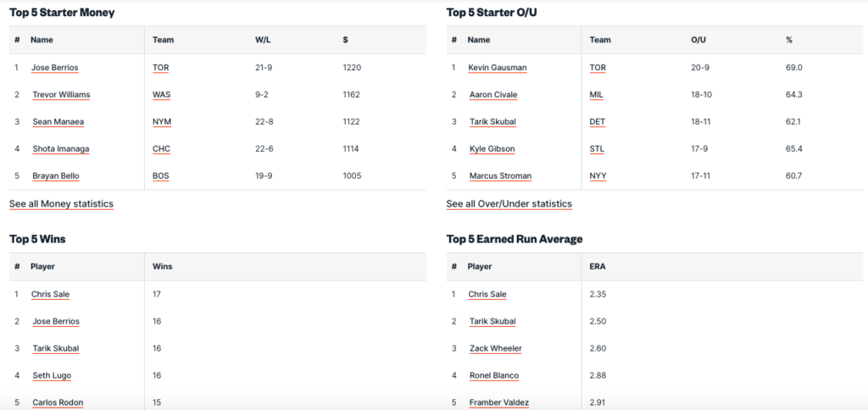This screenshot has height=410, width=868.
Task: Open the DET team link
Action: pos(598,122)
